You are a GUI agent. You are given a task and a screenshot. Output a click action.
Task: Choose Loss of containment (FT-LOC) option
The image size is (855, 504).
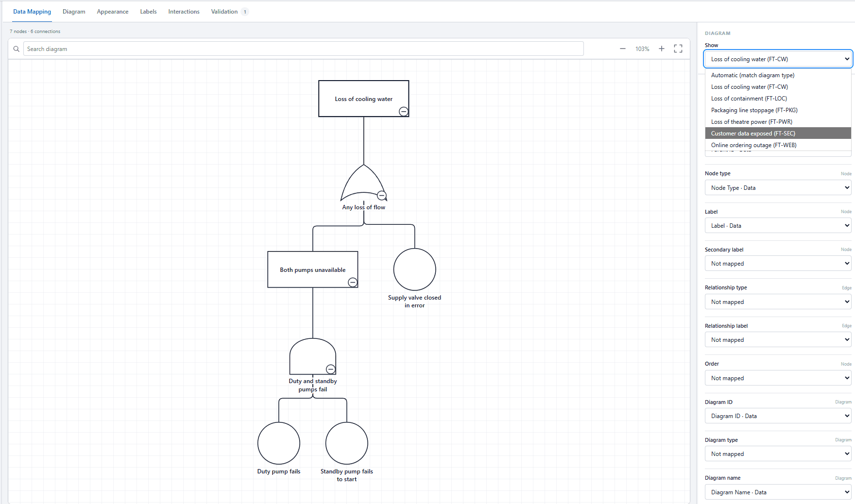pos(778,99)
